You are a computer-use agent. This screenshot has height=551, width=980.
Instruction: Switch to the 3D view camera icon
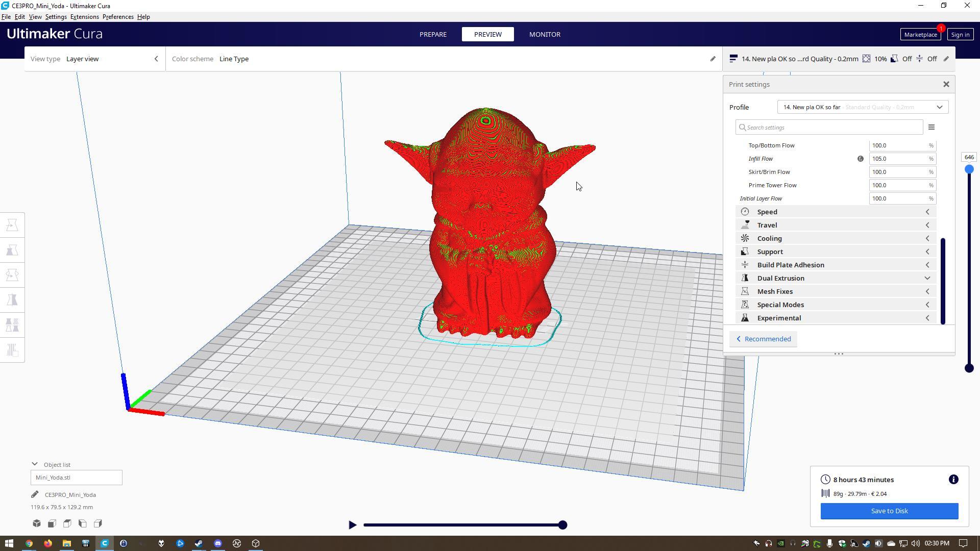click(x=37, y=523)
